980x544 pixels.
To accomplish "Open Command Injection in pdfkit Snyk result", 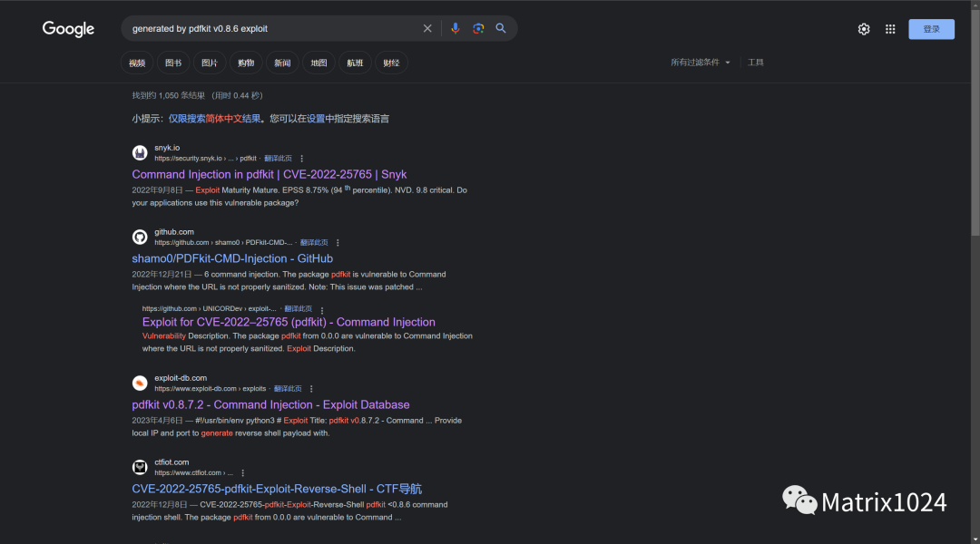I will 269,174.
